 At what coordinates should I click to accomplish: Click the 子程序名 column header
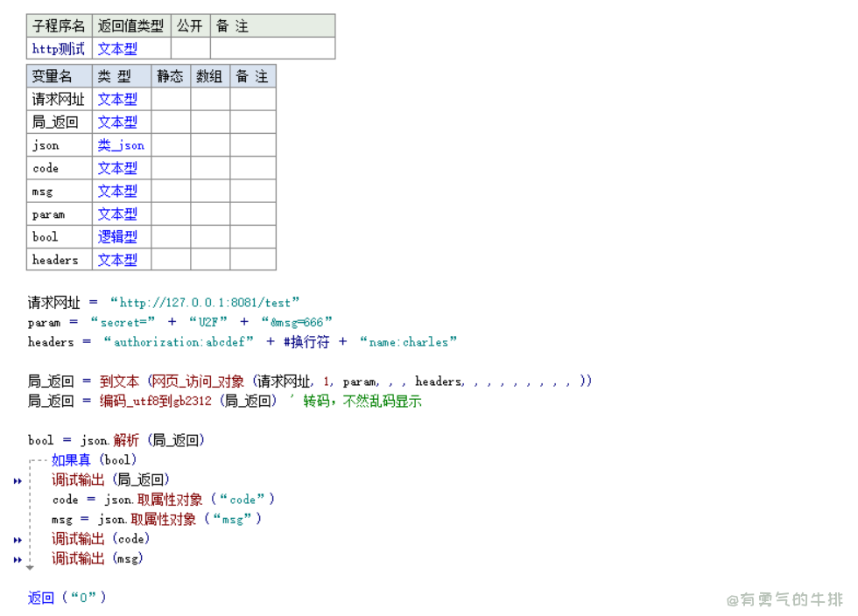coord(59,26)
